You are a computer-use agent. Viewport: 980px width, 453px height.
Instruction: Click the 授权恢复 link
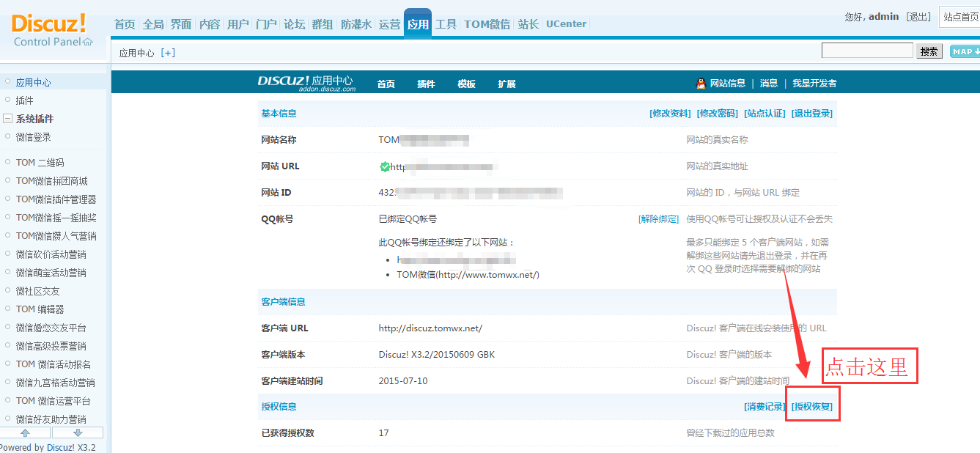coord(811,407)
